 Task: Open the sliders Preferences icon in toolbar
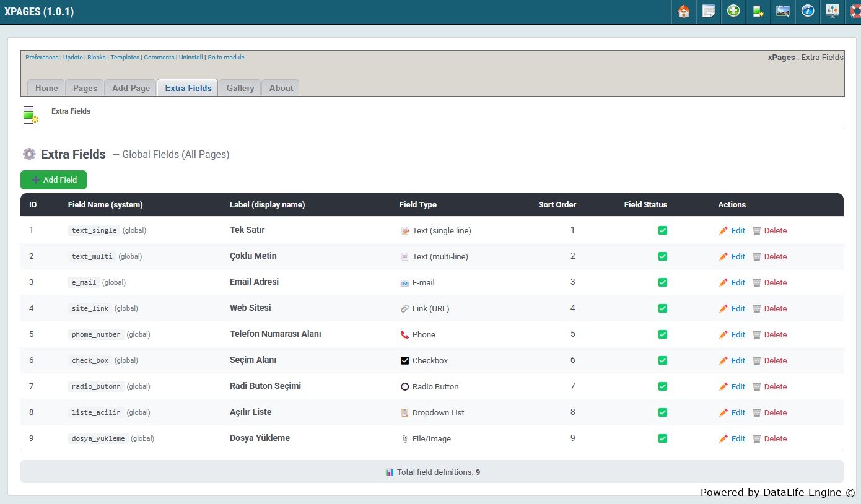pyautogui.click(x=833, y=11)
